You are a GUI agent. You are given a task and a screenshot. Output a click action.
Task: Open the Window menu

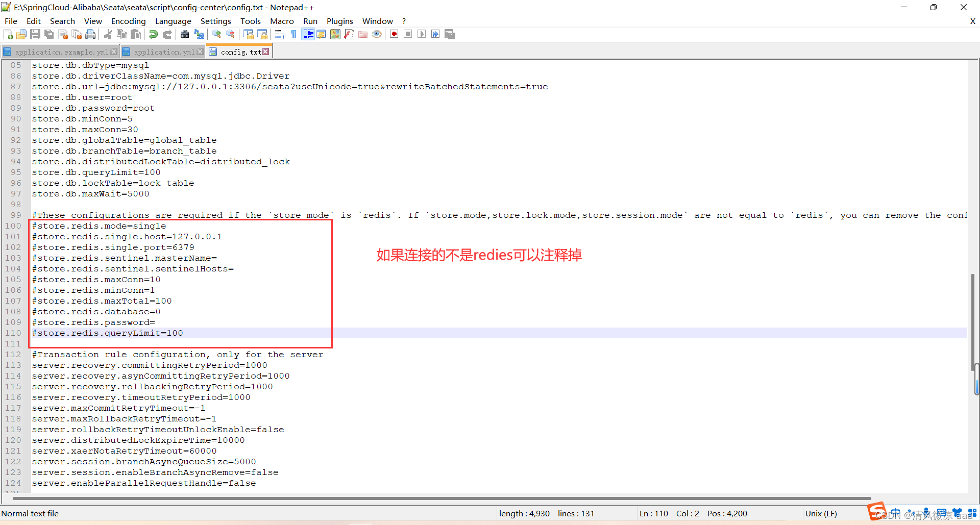378,21
